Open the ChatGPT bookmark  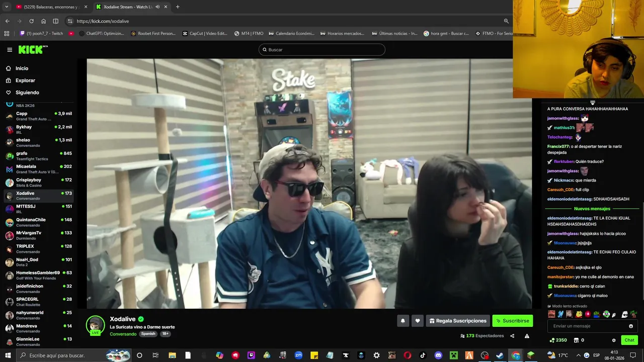(101, 34)
